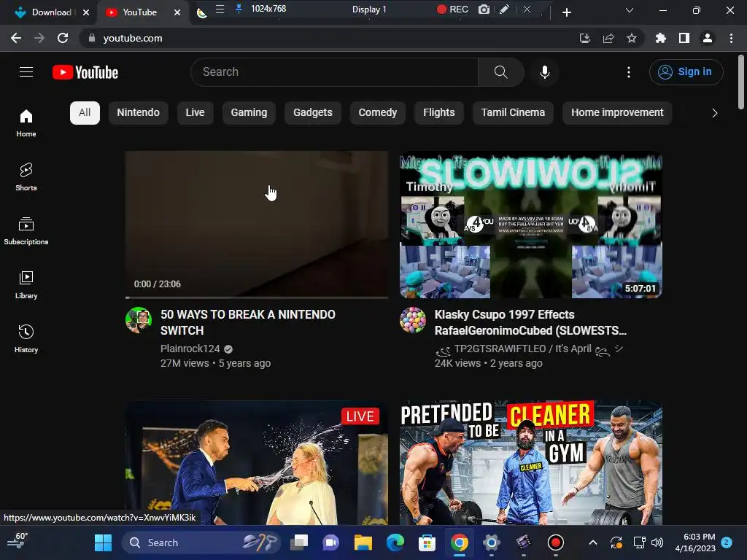Open Microsoft Store from taskbar
This screenshot has width=747, height=560.
click(x=427, y=542)
